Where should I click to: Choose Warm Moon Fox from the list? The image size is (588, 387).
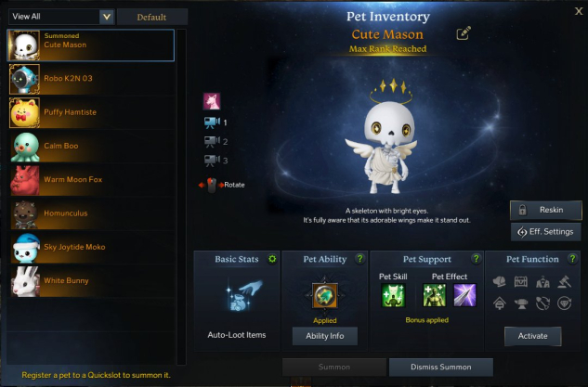pyautogui.click(x=91, y=180)
